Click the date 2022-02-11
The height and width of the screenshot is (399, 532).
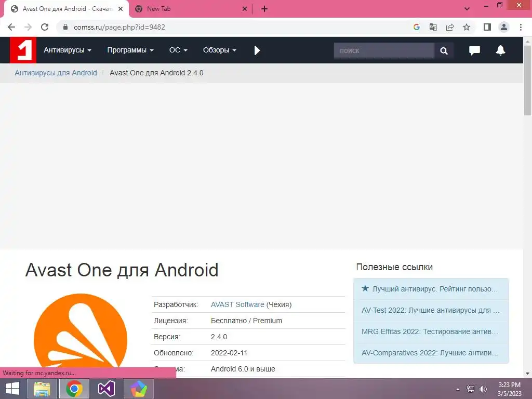pyautogui.click(x=229, y=353)
